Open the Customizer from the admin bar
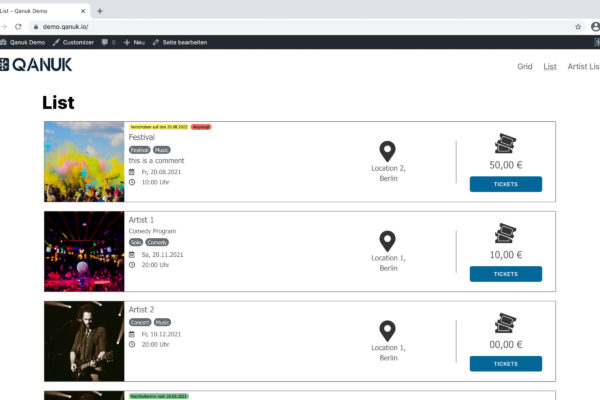The height and width of the screenshot is (400, 600). [73, 42]
